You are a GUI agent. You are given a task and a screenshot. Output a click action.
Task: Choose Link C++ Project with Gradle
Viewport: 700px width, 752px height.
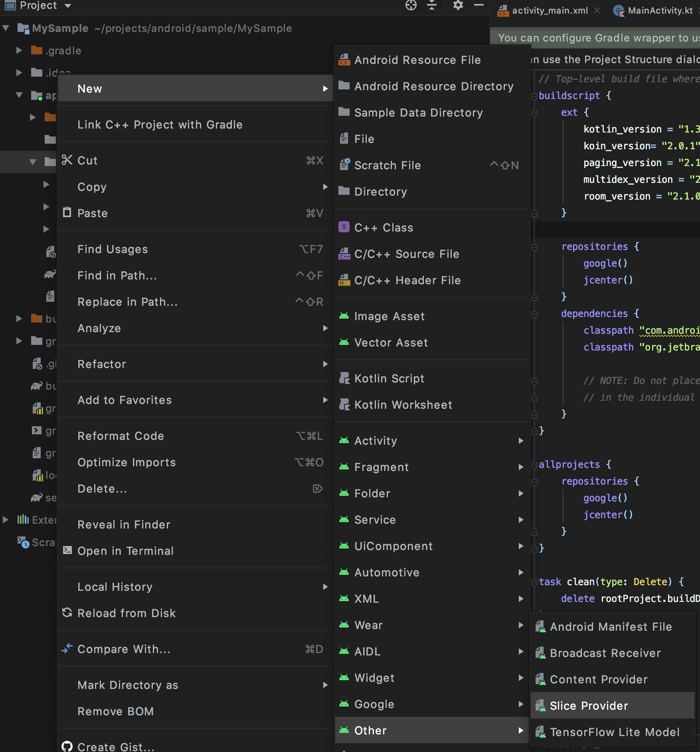click(196, 125)
